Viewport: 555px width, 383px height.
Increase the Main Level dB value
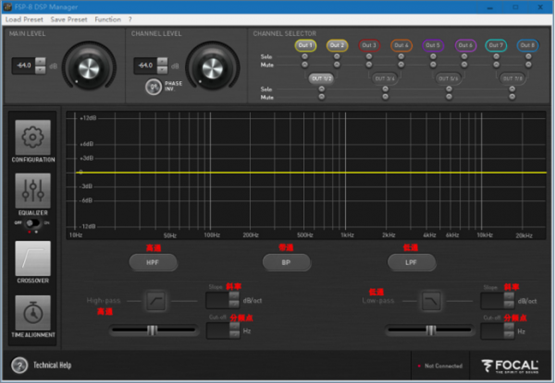40,62
